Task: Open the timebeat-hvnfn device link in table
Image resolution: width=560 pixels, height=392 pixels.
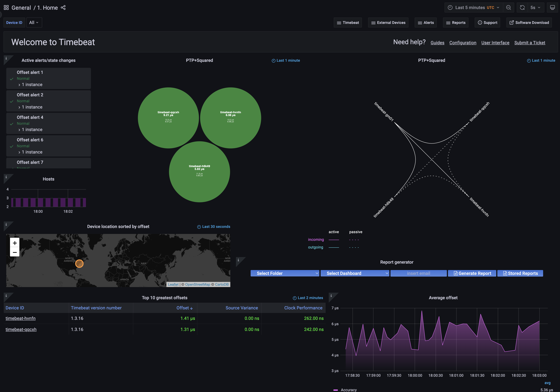Action: (20, 318)
